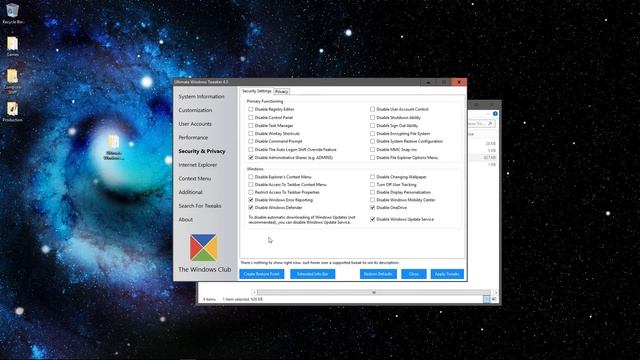Check Disable Sign Out Ability

[x=372, y=126]
